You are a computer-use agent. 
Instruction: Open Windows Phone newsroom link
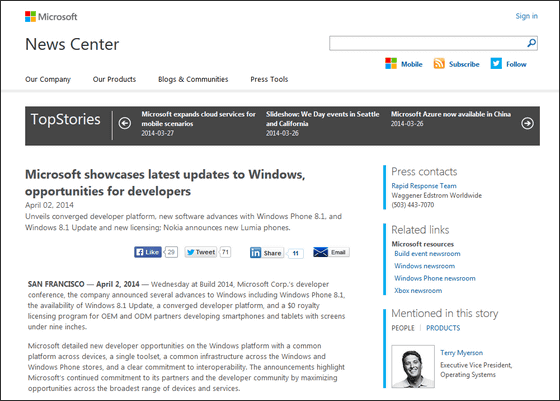[x=435, y=278]
